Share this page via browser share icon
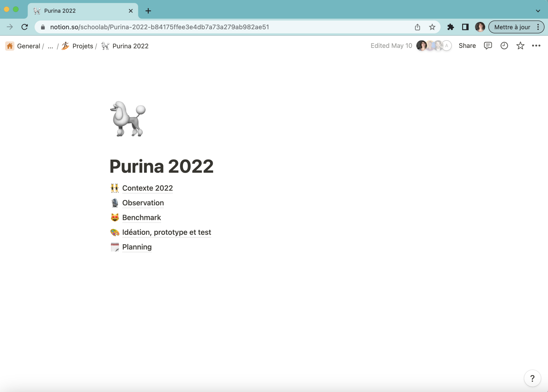Image resolution: width=548 pixels, height=392 pixels. coord(417,27)
